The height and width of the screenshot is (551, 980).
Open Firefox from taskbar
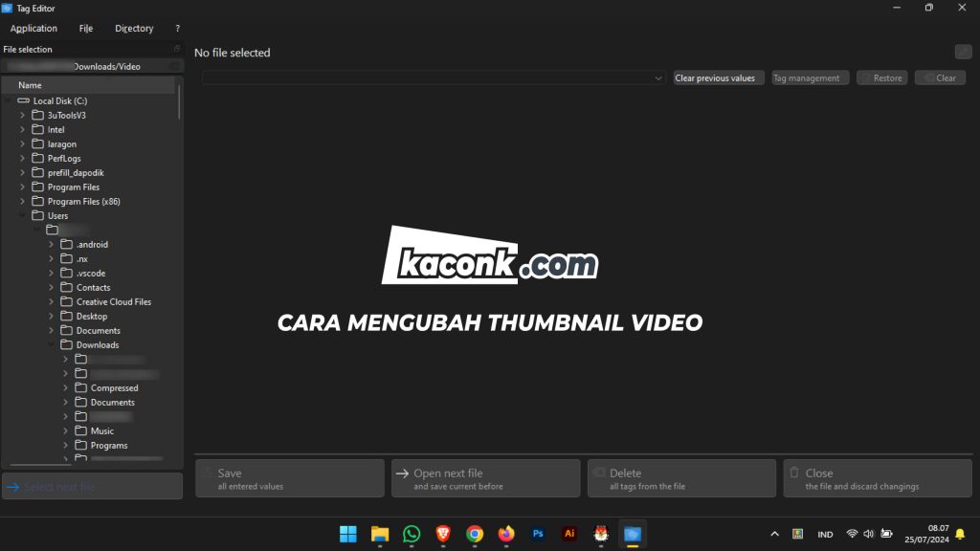pos(506,534)
